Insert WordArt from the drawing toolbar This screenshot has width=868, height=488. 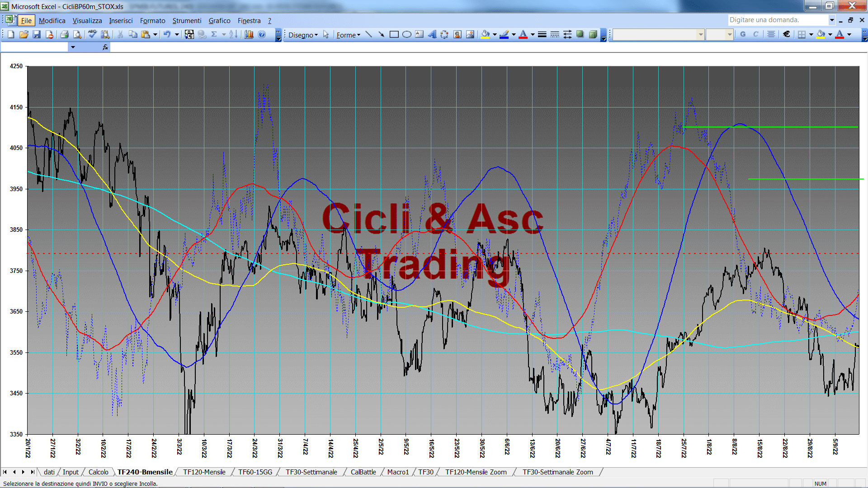(432, 34)
